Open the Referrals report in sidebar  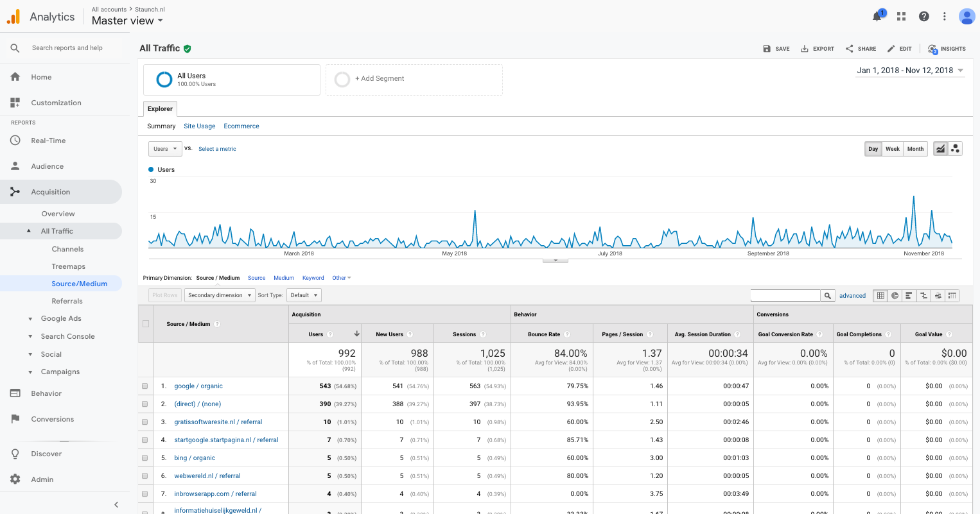coord(67,301)
